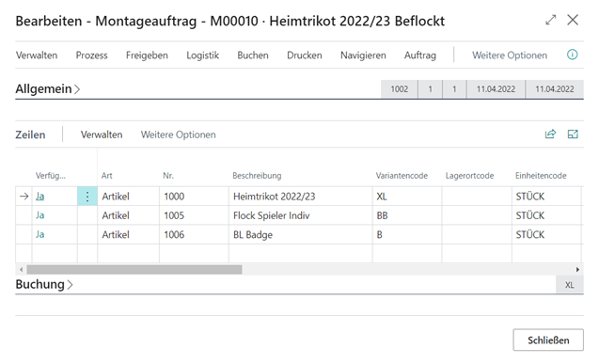Screen dimensions: 599x364
Task: Click the description BL Badge cell
Action: click(x=301, y=234)
